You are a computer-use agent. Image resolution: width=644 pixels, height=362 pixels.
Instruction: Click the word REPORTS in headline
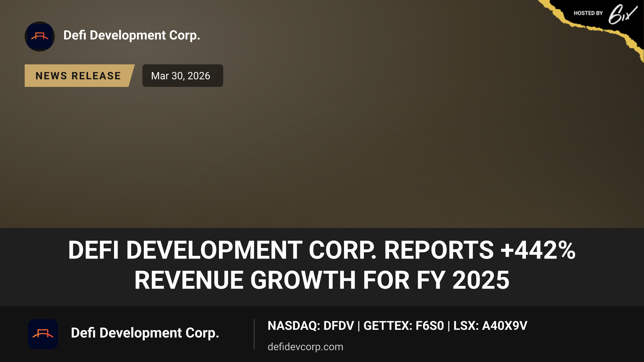pyautogui.click(x=439, y=250)
